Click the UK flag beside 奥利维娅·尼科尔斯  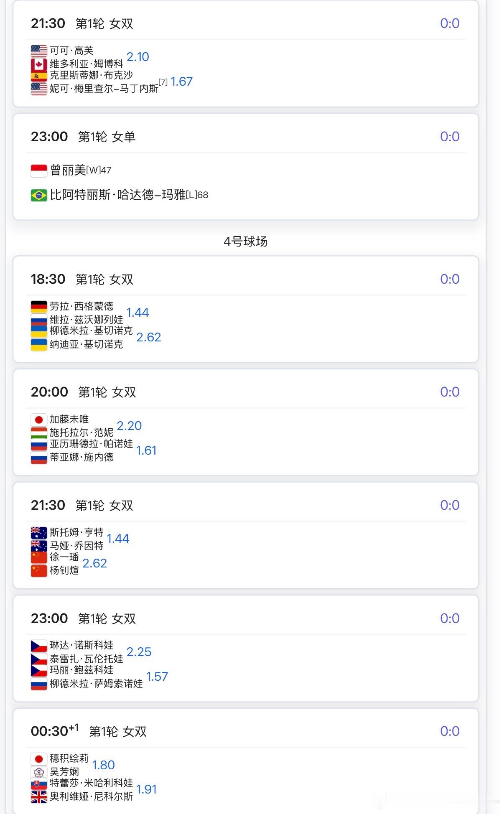39,797
